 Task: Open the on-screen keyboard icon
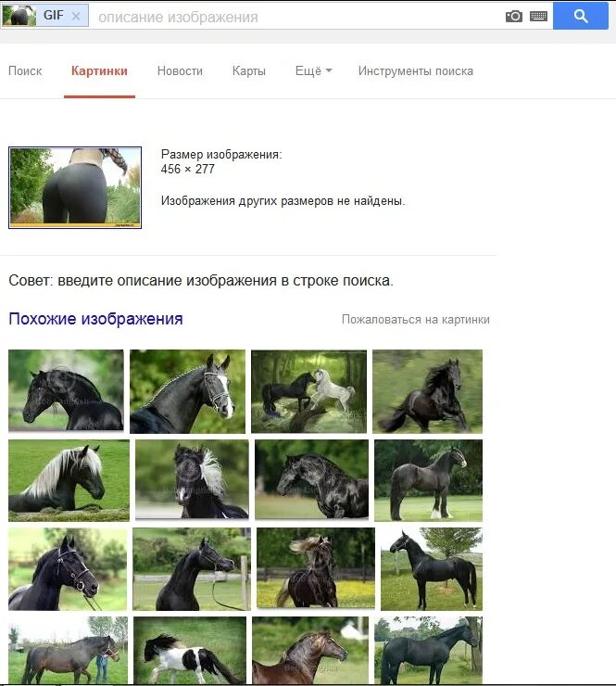click(x=538, y=17)
